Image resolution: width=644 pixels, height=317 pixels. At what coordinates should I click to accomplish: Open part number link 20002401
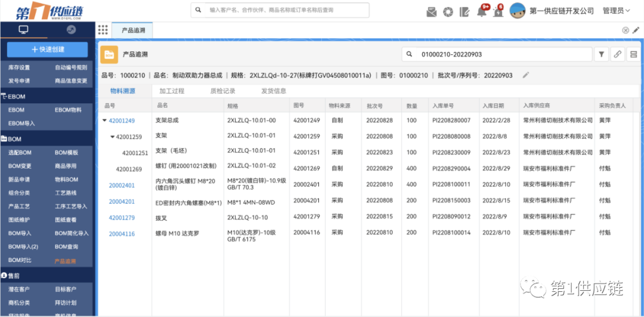pos(122,186)
